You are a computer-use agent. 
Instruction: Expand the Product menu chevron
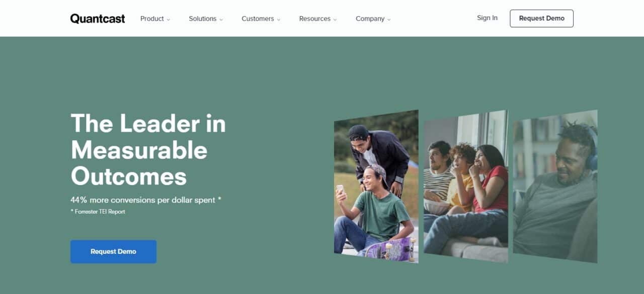tap(169, 20)
